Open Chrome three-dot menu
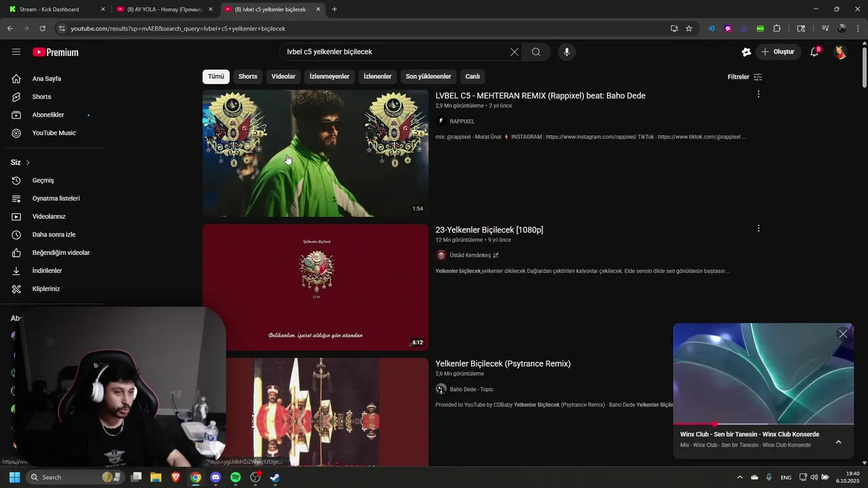Viewport: 868px width, 488px height. [x=857, y=28]
